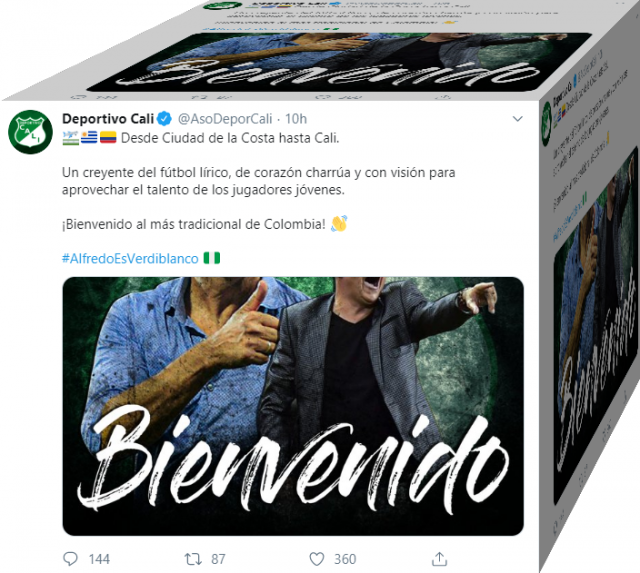Open the share upload icon
This screenshot has height=573, width=640.
[x=439, y=559]
